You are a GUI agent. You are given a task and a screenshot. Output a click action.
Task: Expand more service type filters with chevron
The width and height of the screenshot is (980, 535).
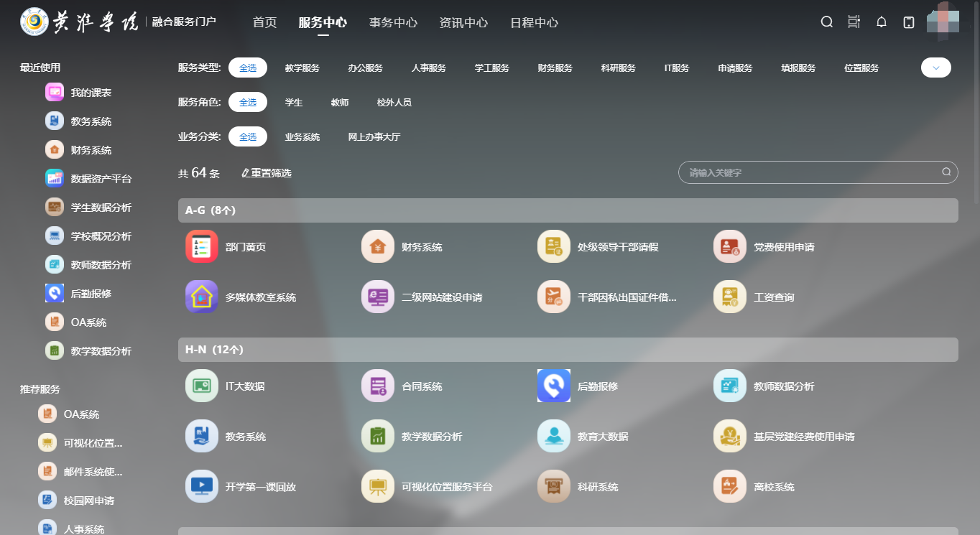pos(935,67)
